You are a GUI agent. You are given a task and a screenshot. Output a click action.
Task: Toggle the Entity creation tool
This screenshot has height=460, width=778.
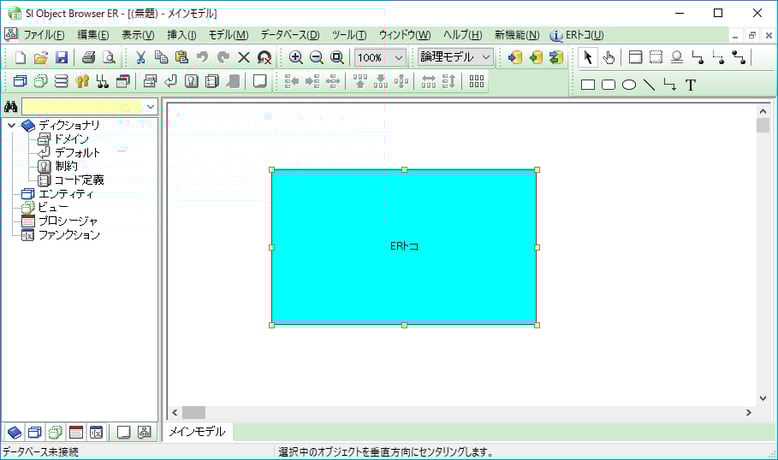click(635, 57)
